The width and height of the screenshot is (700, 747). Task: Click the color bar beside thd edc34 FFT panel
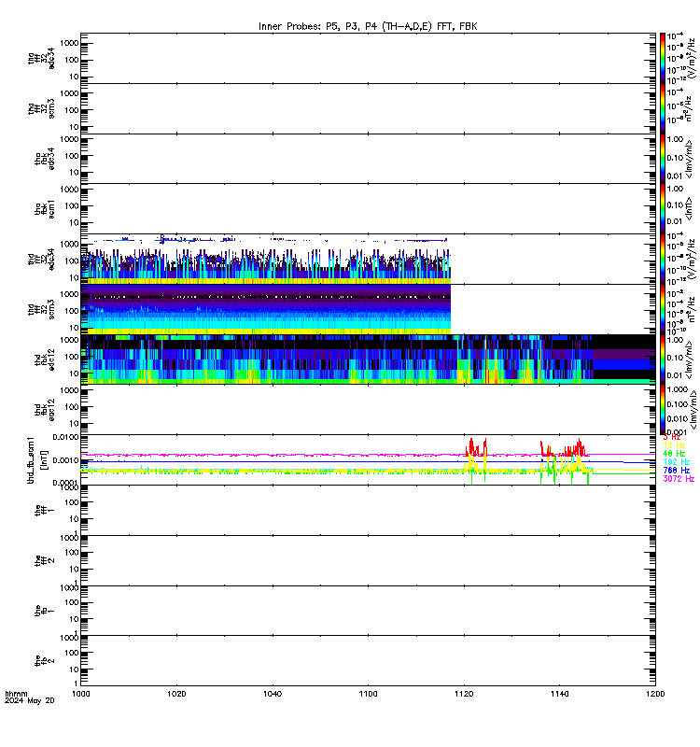[663, 260]
